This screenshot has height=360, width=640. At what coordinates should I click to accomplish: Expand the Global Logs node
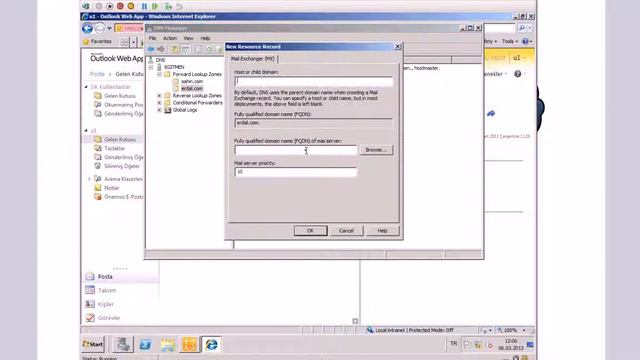(x=159, y=110)
